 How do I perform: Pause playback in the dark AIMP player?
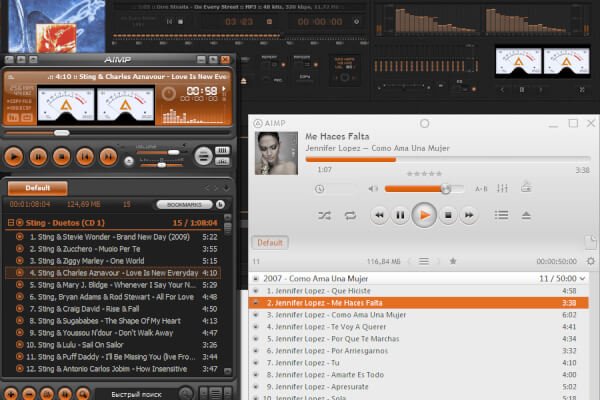tap(38, 157)
